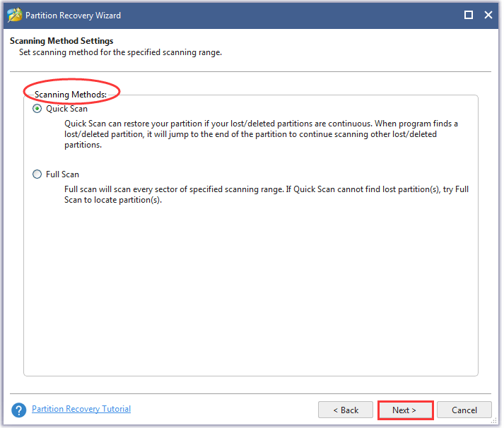
Task: Click the Quick Scan description paragraph
Action: [261, 134]
